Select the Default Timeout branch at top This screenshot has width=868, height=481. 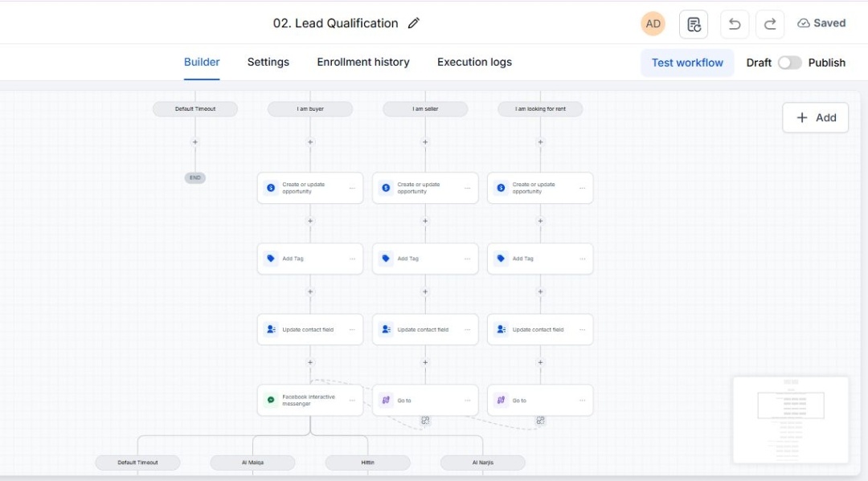click(194, 109)
